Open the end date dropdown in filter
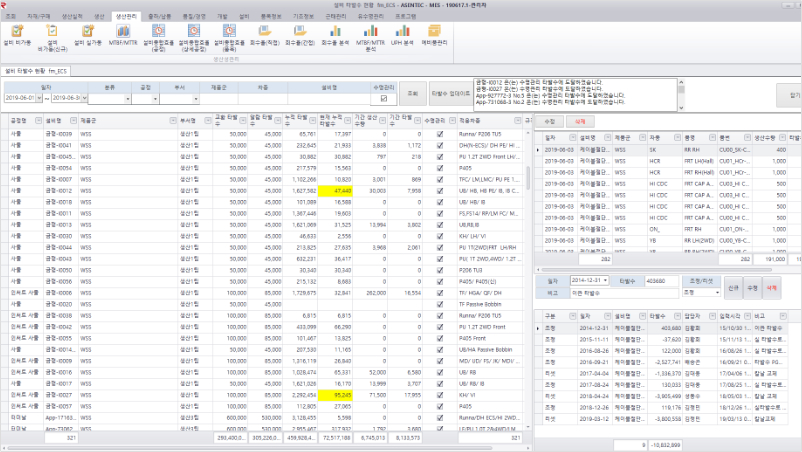 point(84,98)
